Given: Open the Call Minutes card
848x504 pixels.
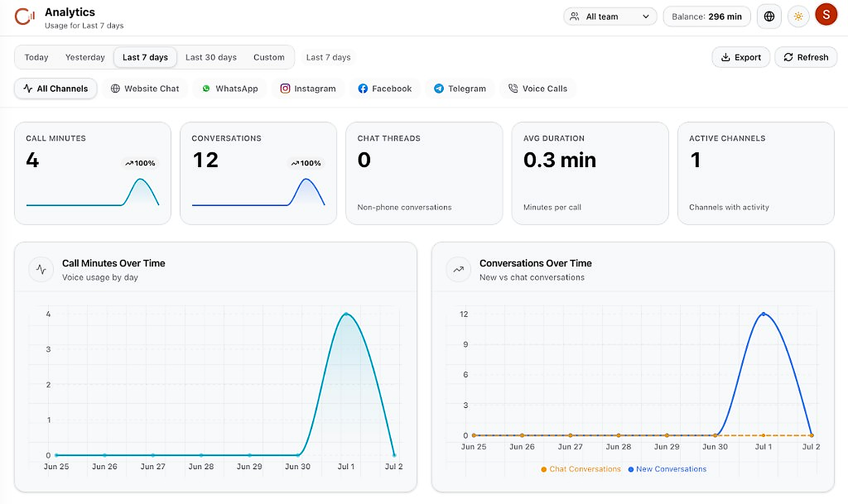Looking at the screenshot, I should click(93, 173).
